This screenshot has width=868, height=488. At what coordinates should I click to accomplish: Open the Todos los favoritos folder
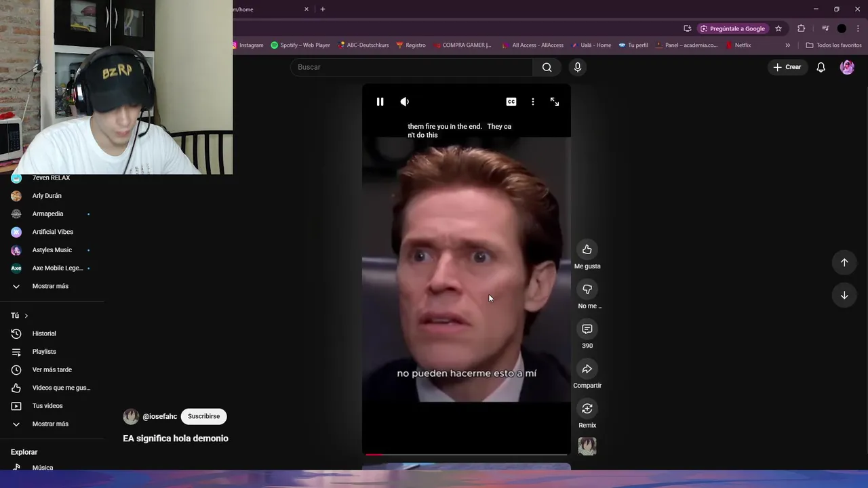point(833,45)
